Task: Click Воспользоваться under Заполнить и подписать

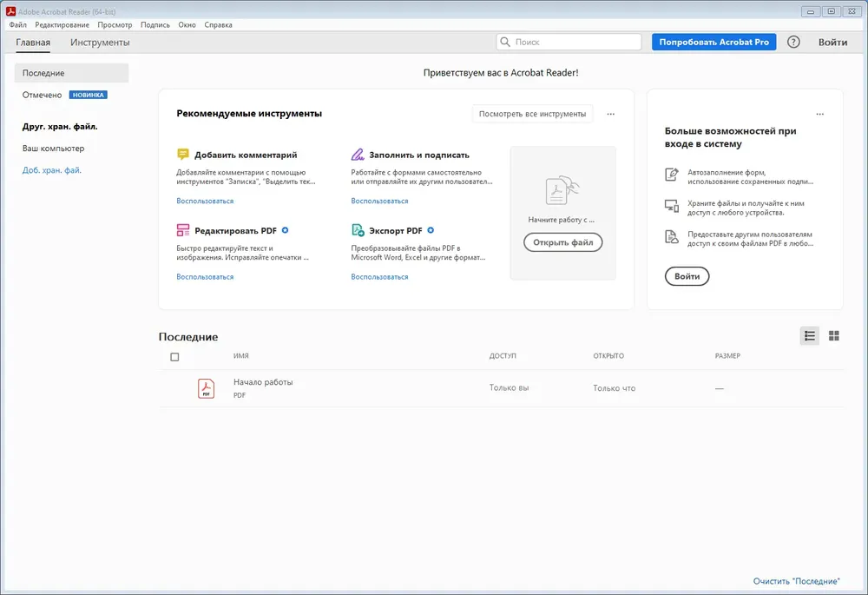Action: [x=379, y=201]
